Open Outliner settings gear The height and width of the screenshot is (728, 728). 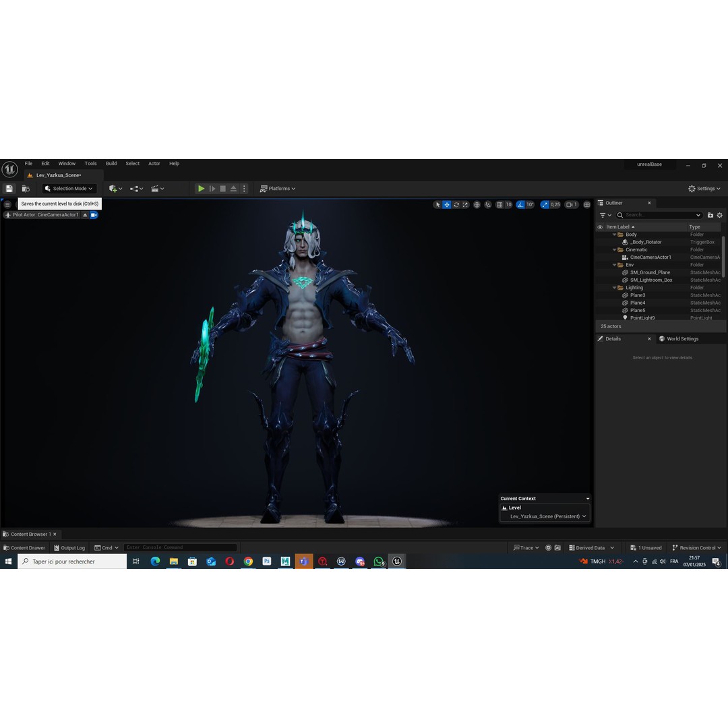pyautogui.click(x=720, y=215)
